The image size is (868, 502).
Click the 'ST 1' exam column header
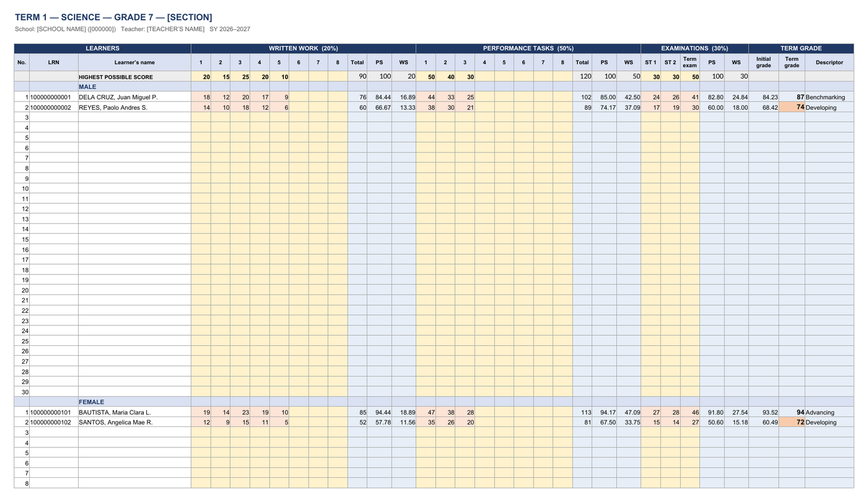[650, 63]
